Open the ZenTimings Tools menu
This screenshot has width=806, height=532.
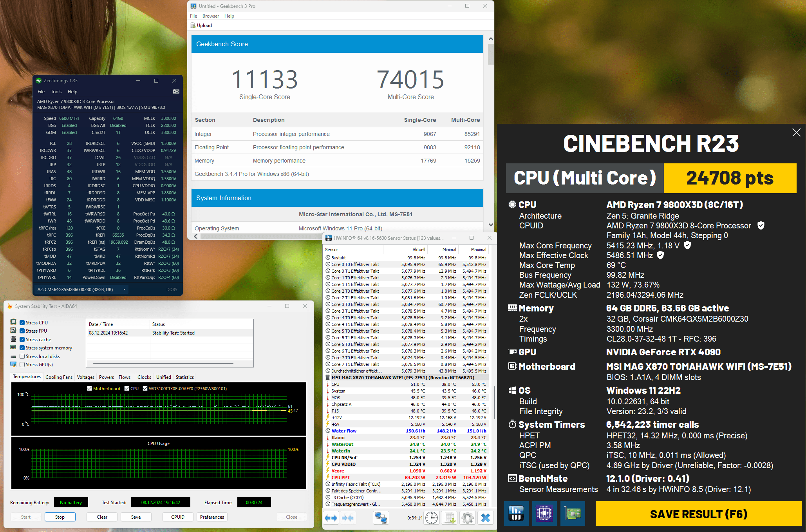pos(56,92)
